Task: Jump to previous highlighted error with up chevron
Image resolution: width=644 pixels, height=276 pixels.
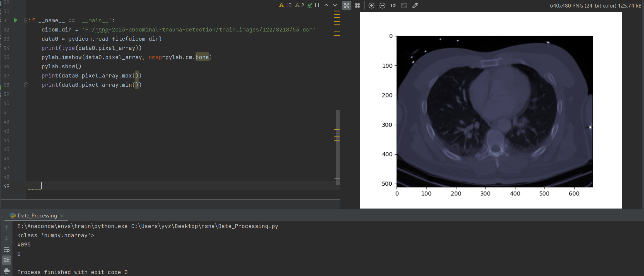Action: tap(326, 5)
